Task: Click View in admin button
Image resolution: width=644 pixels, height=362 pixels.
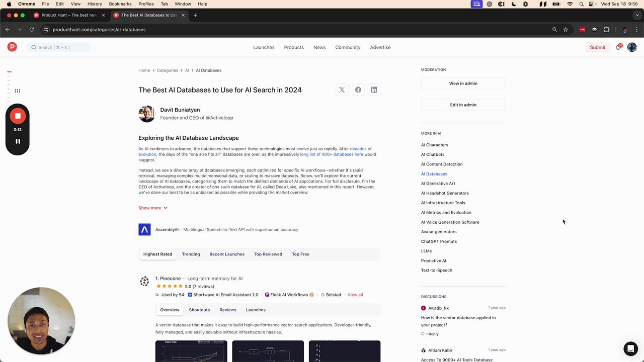Action: pyautogui.click(x=463, y=83)
